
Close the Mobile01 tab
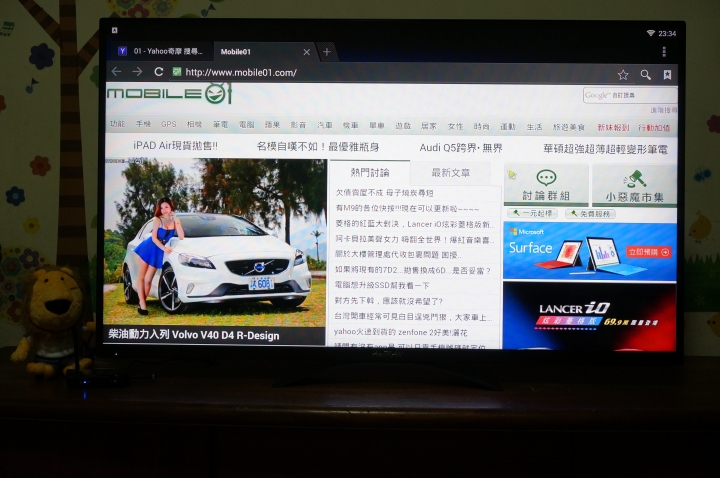pyautogui.click(x=307, y=52)
